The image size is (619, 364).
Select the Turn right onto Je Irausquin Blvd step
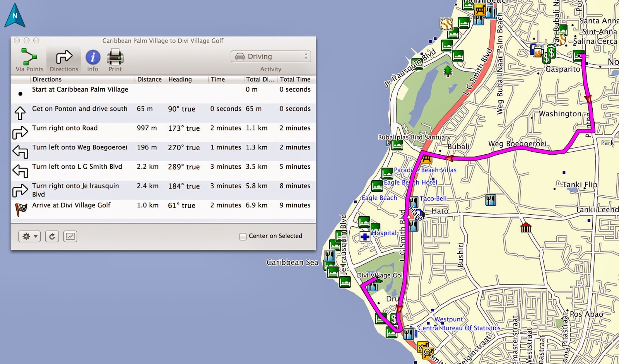163,190
